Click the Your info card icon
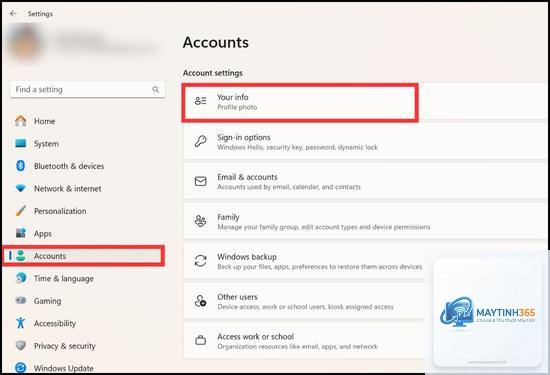This screenshot has height=375, width=550. [x=201, y=101]
